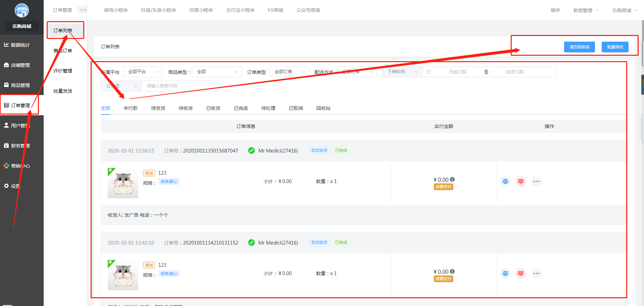The height and width of the screenshot is (306, 644).
Task: Click 余额支付 tag in first order
Action: point(444,187)
